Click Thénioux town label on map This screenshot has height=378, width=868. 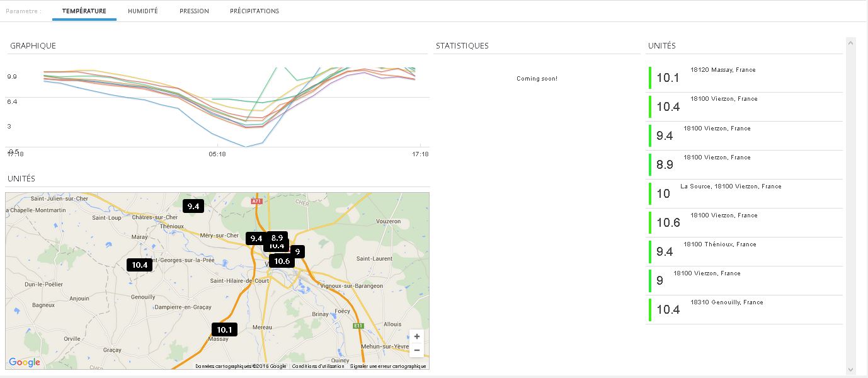[x=172, y=226]
